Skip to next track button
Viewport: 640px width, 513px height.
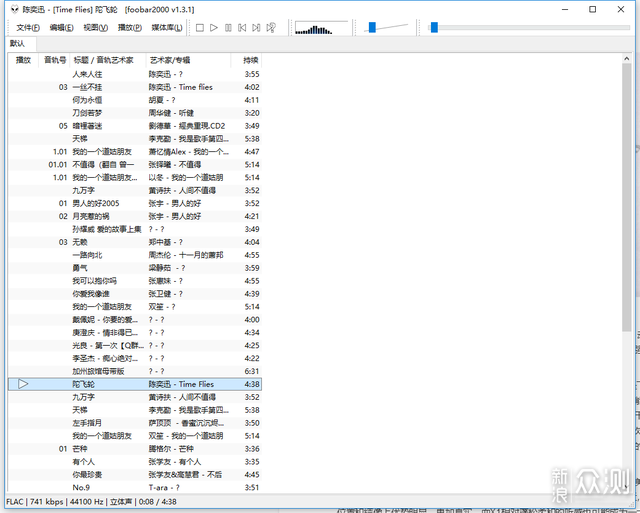256,28
